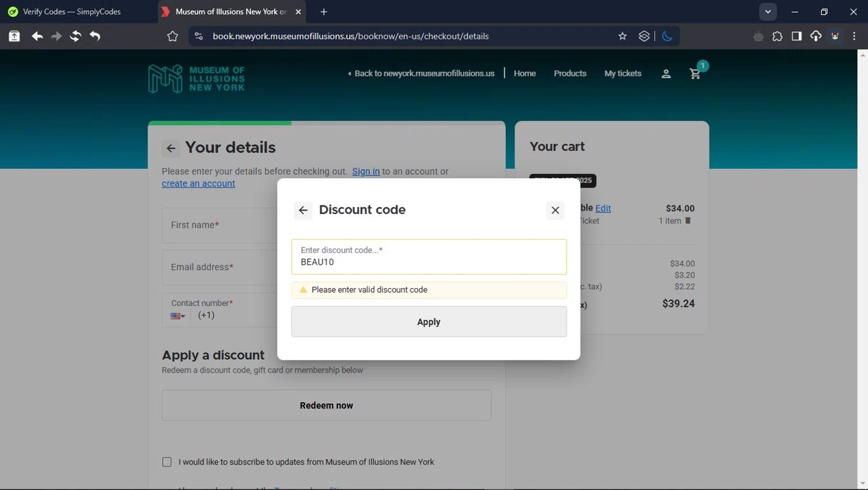Open the profile avatar icon
868x490 pixels.
[x=835, y=36]
